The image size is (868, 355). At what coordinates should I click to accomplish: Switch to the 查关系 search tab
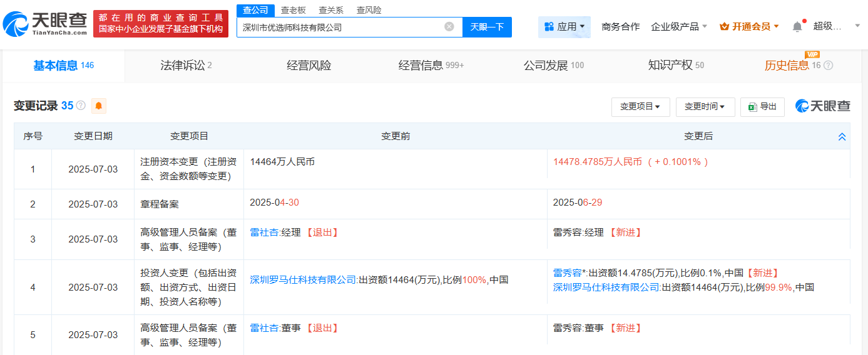click(x=331, y=10)
